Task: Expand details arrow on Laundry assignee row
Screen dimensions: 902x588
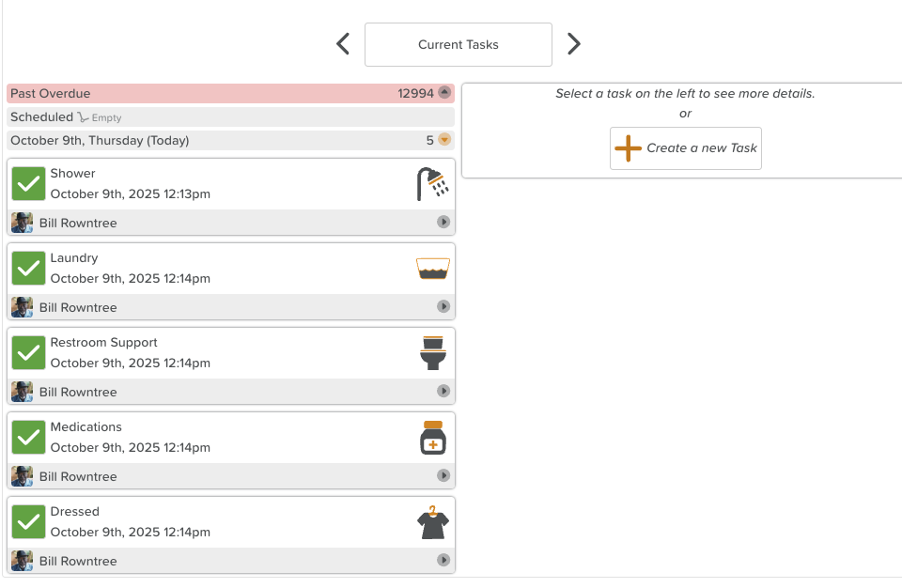Action: click(x=443, y=307)
